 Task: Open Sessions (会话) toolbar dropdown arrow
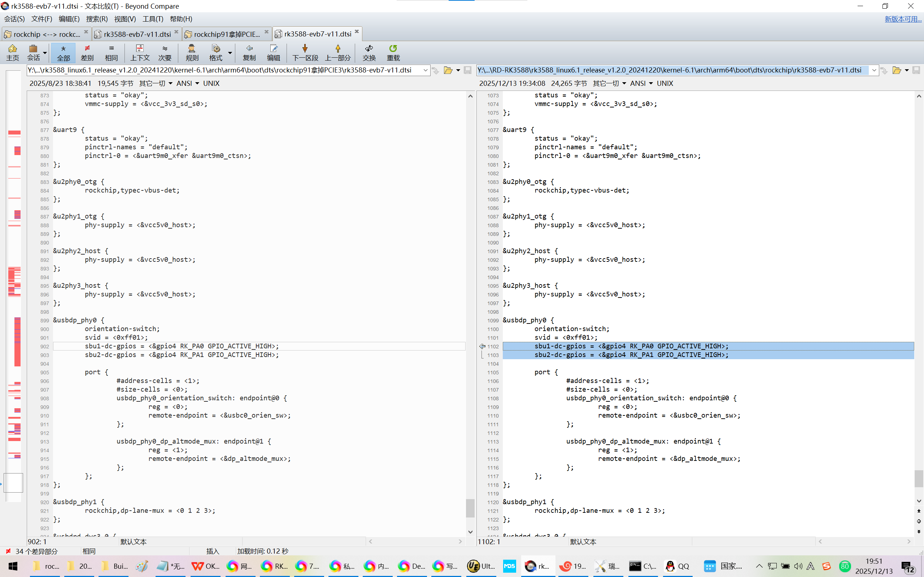click(x=45, y=53)
